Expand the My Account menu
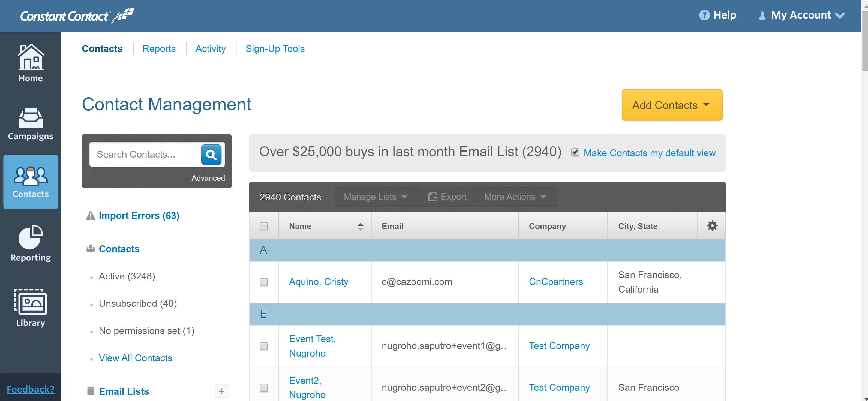The height and width of the screenshot is (401, 868). click(802, 15)
